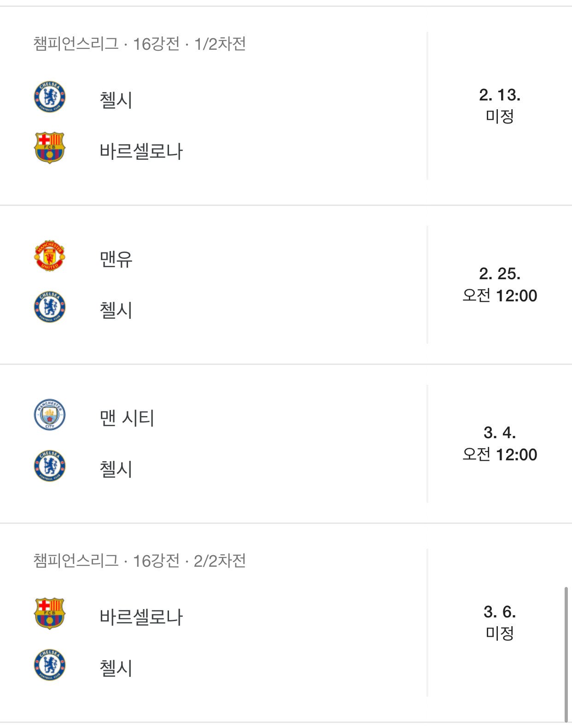Open match time 2. 25. 오전 12:00

pos(500,285)
